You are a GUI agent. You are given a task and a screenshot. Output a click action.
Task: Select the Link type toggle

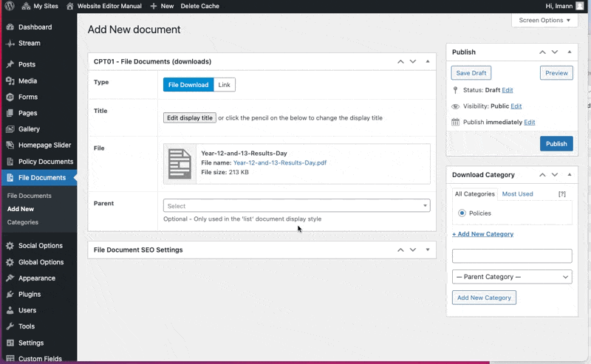[224, 85]
